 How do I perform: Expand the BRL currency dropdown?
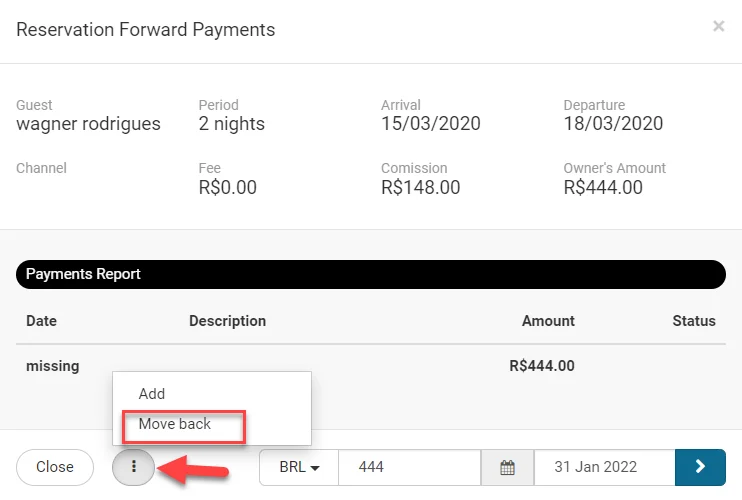click(299, 467)
